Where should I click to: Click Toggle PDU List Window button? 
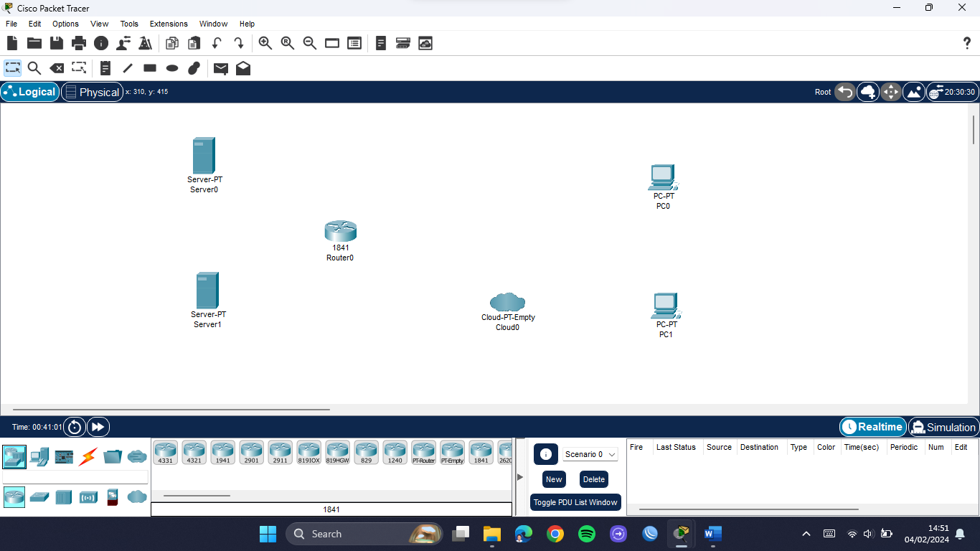click(x=575, y=502)
